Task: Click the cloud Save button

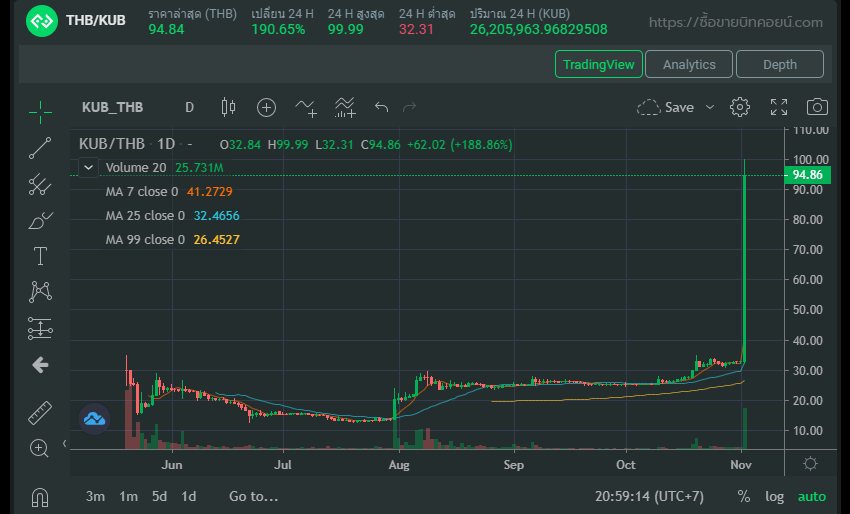Action: (x=665, y=107)
